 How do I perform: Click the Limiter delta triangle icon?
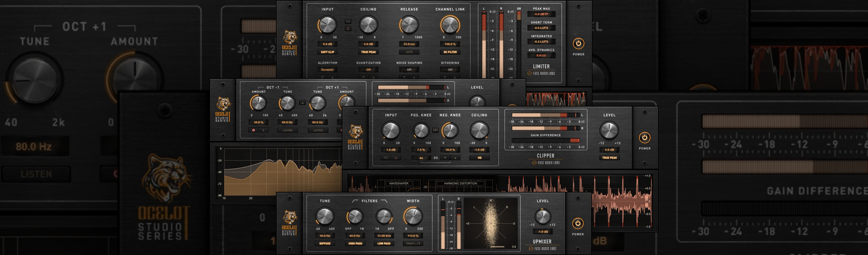[348, 28]
